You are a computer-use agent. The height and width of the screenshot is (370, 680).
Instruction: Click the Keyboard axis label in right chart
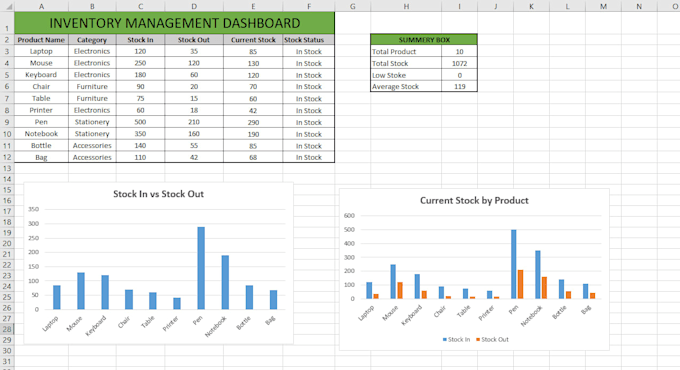click(412, 315)
